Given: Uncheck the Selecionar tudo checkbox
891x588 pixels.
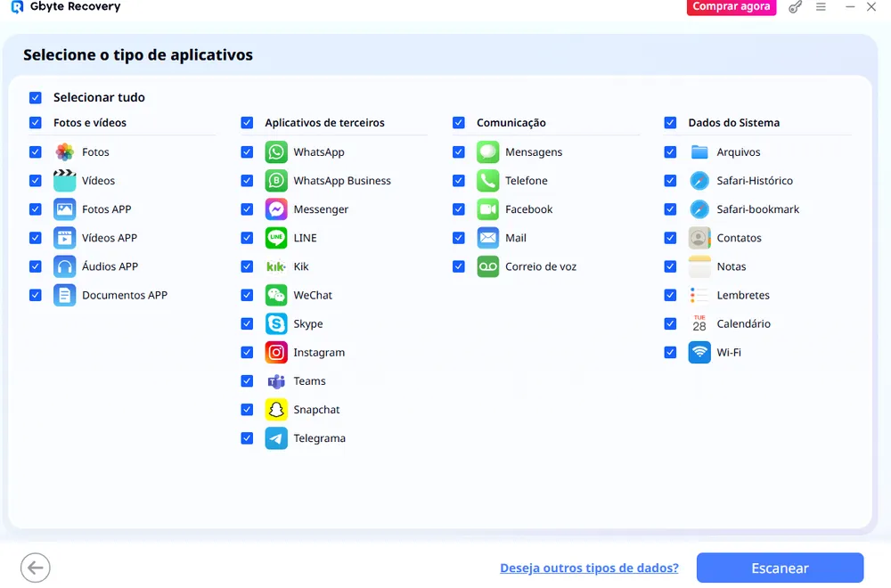Looking at the screenshot, I should coord(36,98).
